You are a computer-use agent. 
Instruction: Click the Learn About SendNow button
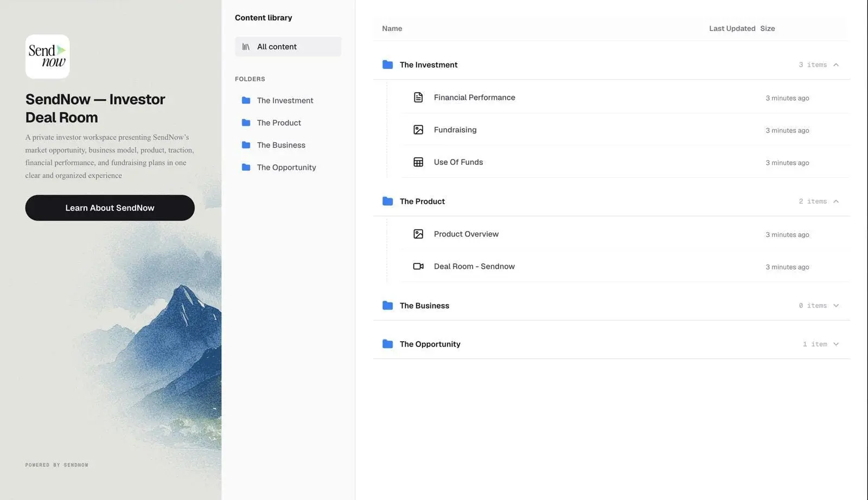point(110,208)
